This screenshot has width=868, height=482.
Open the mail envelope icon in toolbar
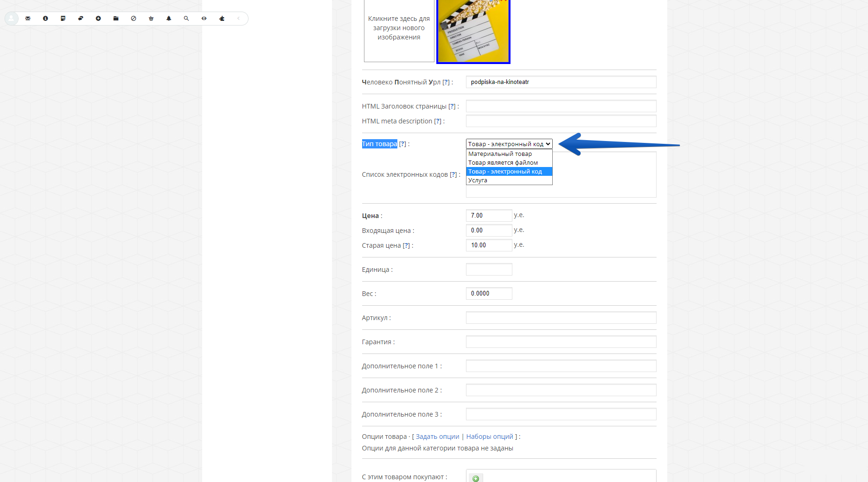tap(28, 19)
